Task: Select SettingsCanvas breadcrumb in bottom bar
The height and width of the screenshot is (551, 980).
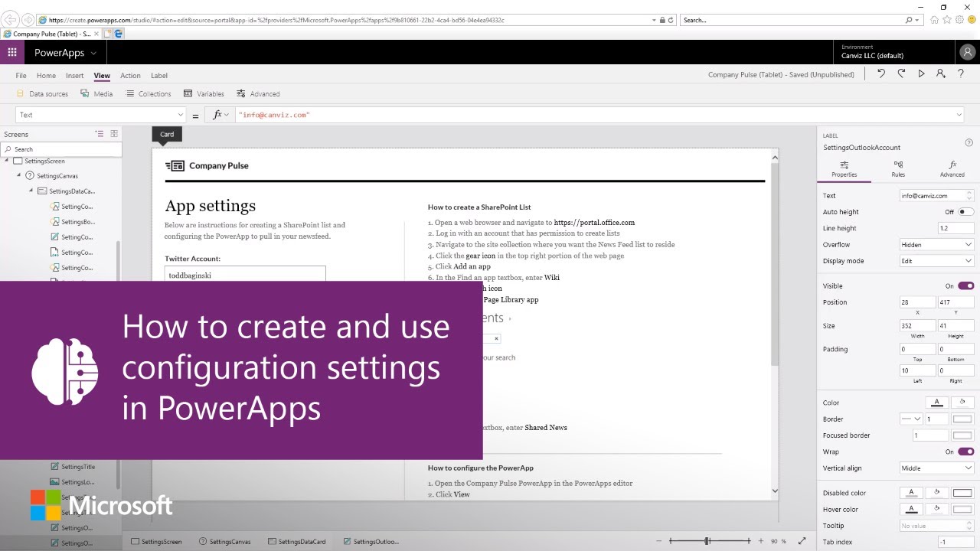Action: 224,542
